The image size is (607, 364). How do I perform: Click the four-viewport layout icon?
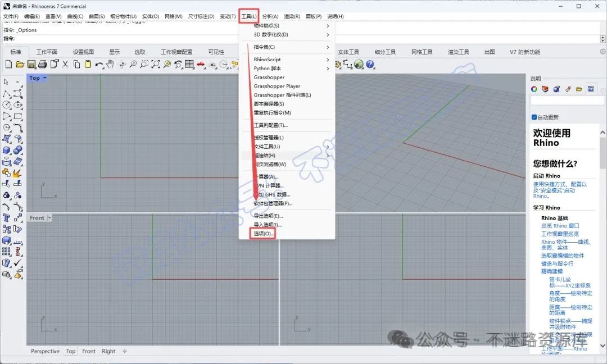pyautogui.click(x=189, y=64)
